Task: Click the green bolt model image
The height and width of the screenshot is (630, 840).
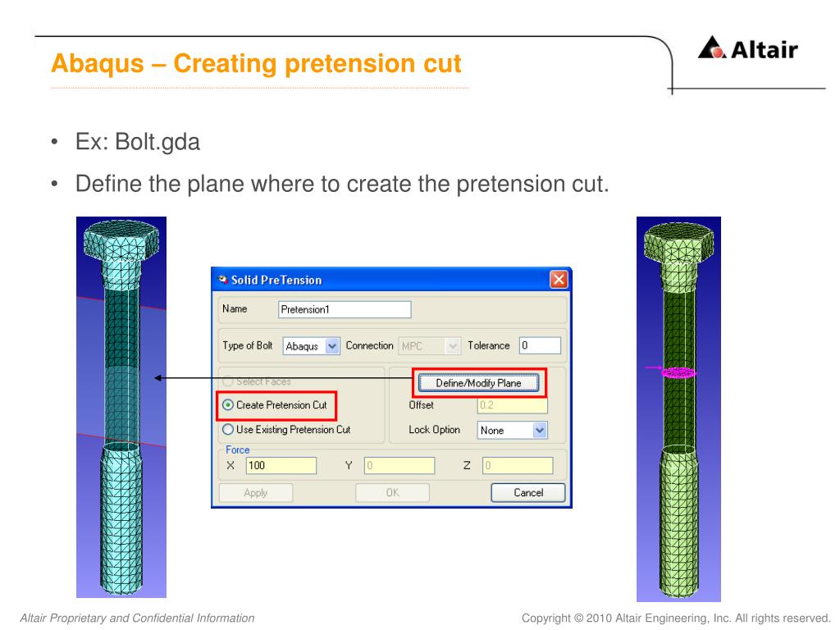Action: [678, 409]
